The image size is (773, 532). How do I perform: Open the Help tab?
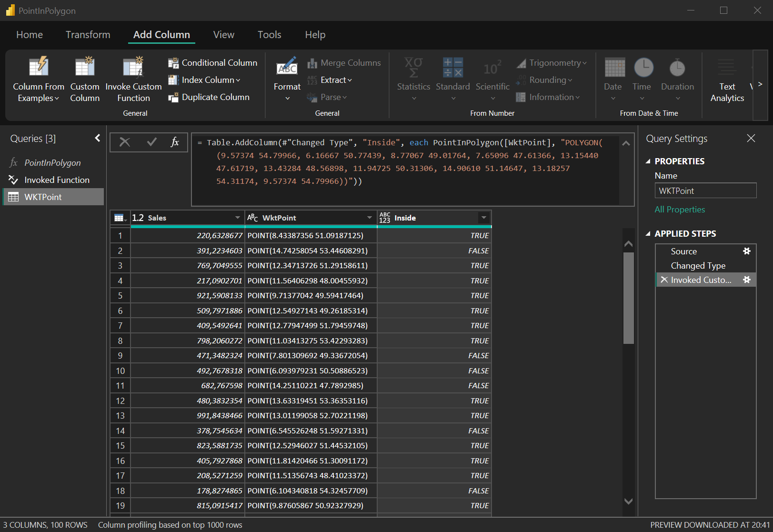click(x=315, y=35)
